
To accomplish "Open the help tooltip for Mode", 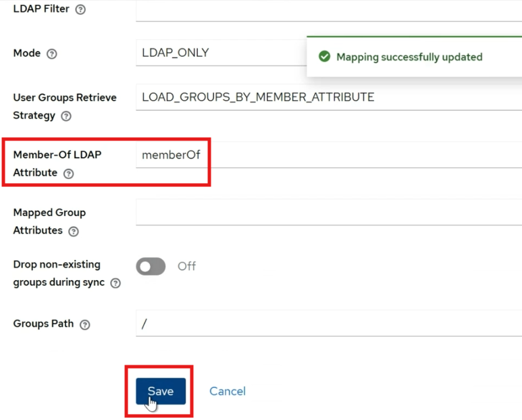I will [x=52, y=54].
